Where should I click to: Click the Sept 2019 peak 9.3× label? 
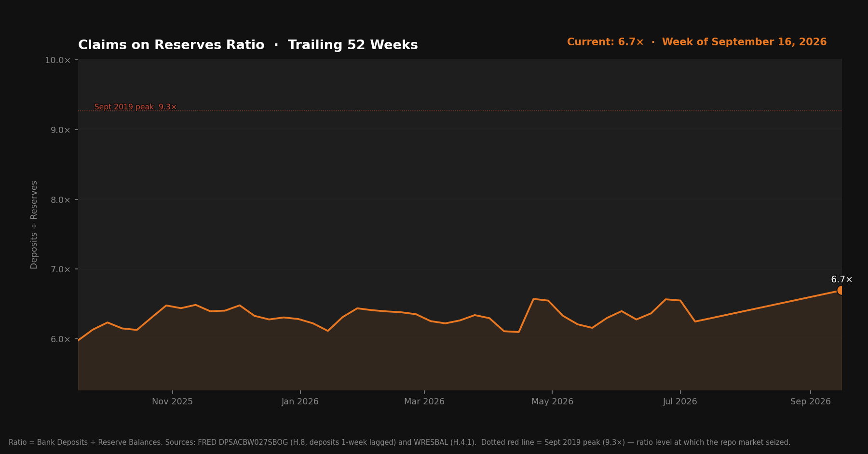click(x=136, y=107)
